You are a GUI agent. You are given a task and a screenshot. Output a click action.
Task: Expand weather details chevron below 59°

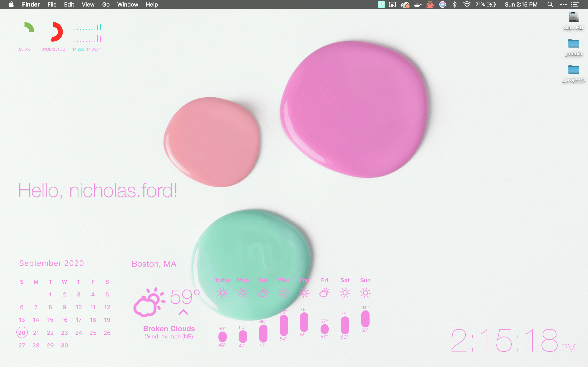coord(183,312)
